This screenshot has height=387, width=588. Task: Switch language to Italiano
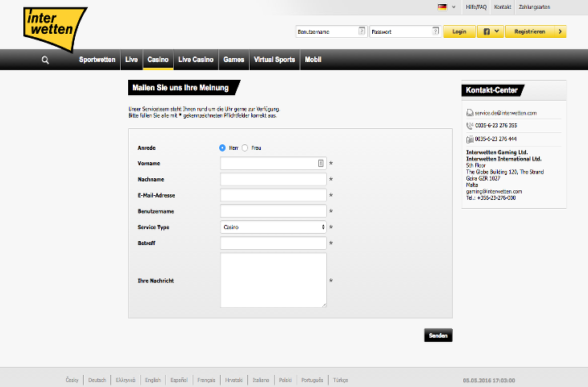click(x=261, y=380)
